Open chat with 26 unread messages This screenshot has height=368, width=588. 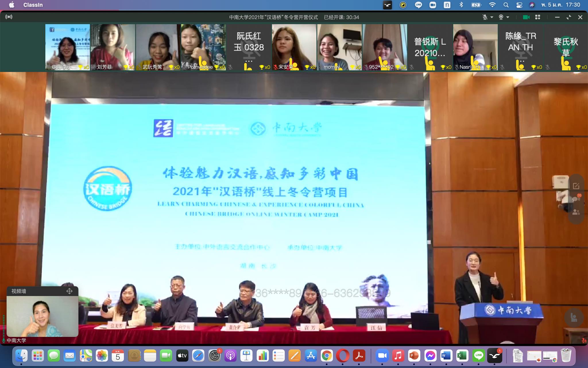pyautogui.click(x=576, y=199)
